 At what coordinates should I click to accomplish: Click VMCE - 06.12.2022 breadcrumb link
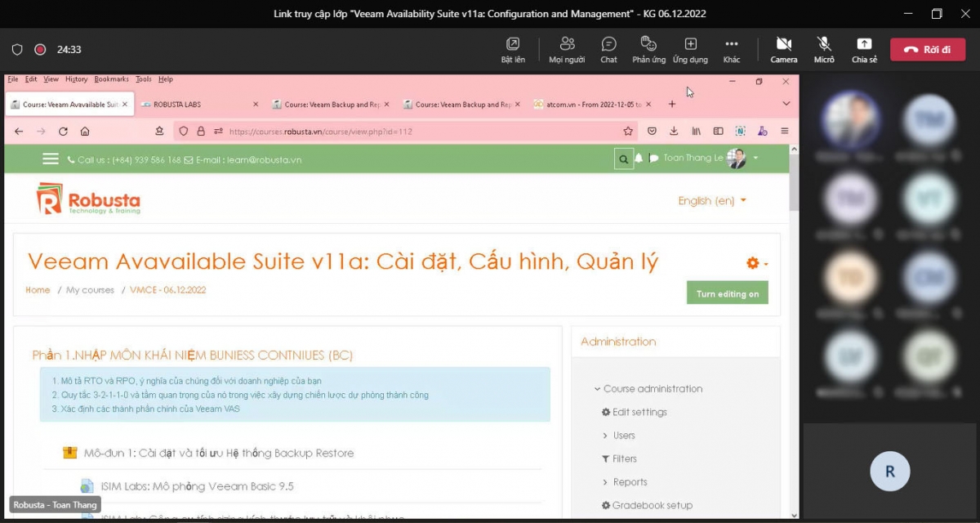point(168,290)
